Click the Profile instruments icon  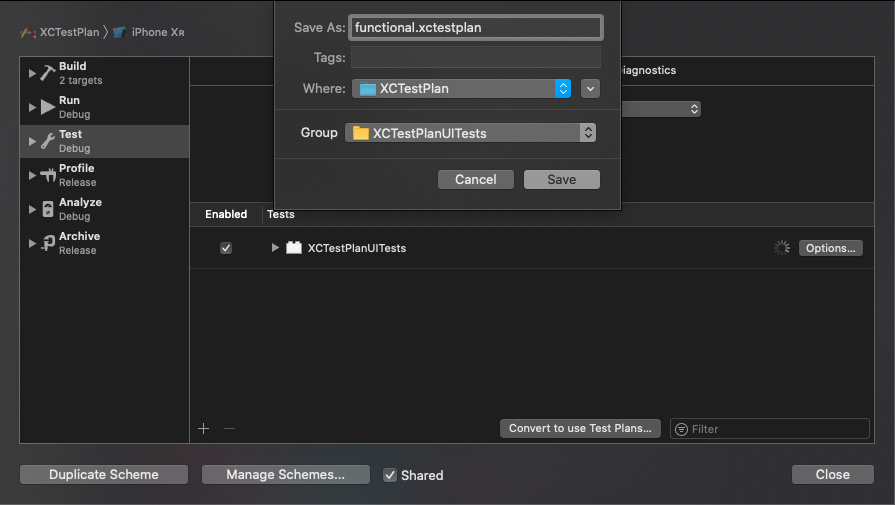click(47, 175)
